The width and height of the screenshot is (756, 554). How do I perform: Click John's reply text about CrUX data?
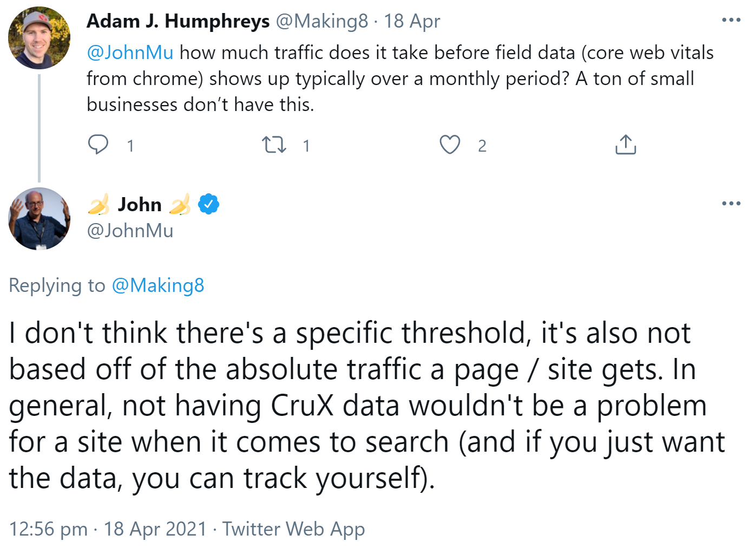click(357, 405)
